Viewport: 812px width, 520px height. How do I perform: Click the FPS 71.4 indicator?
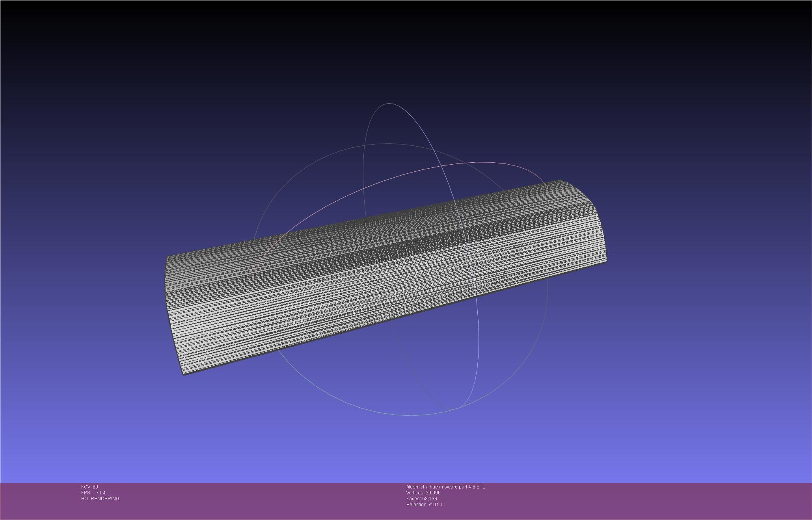(x=93, y=493)
